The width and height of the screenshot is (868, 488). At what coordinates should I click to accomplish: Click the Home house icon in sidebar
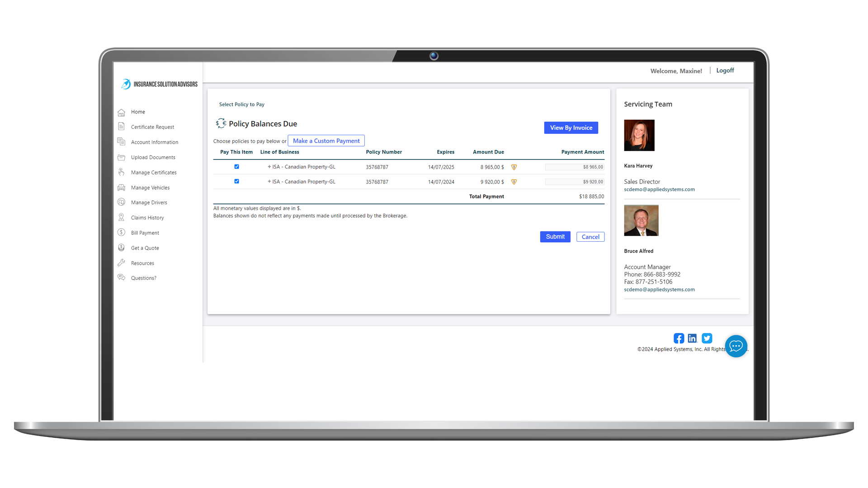point(121,112)
